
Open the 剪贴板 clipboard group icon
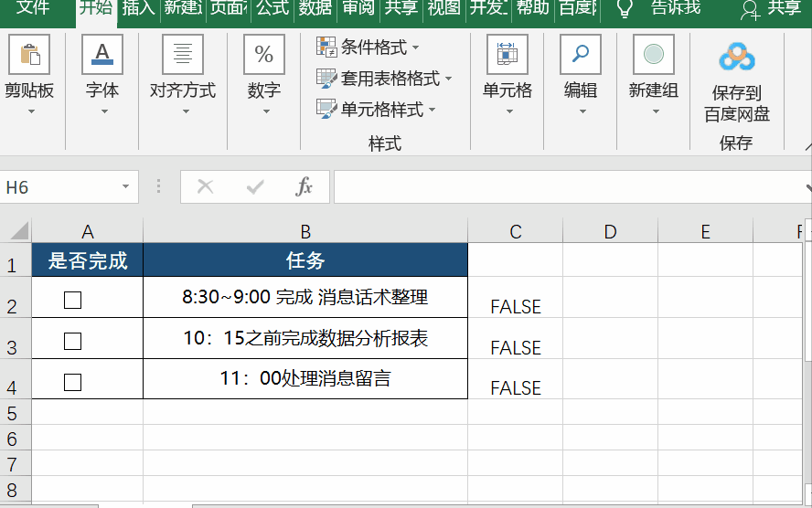(29, 54)
